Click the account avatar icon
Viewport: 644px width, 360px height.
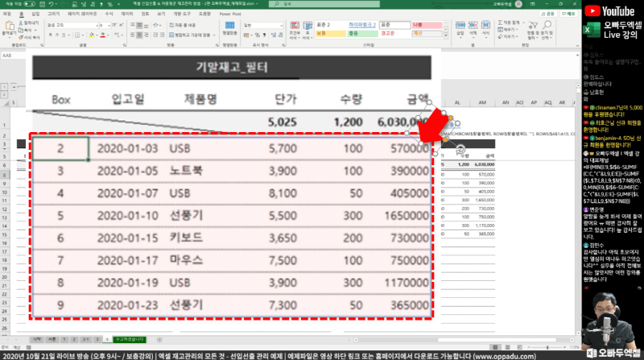tap(518, 4)
